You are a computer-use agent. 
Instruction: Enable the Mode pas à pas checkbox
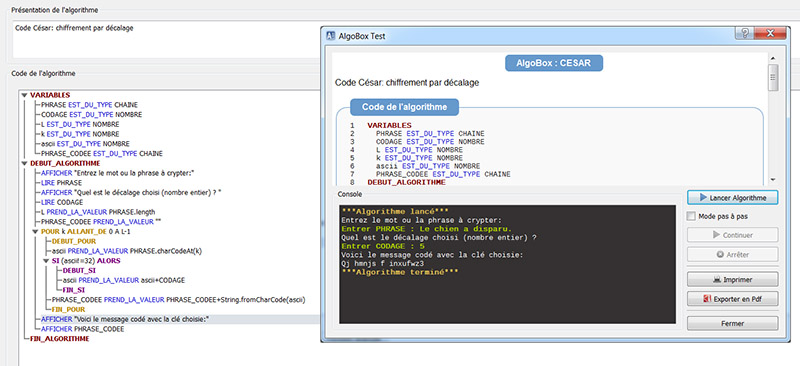[x=691, y=216]
